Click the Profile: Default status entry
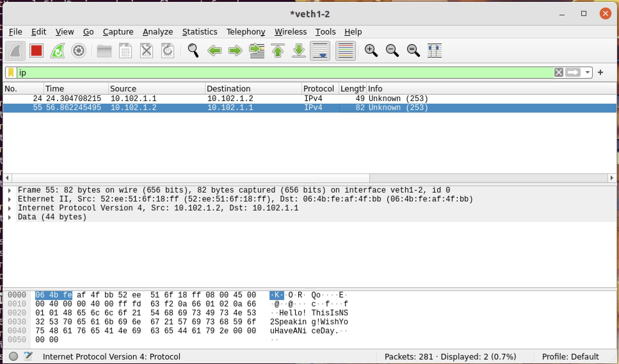The height and width of the screenshot is (364, 619). coord(570,357)
